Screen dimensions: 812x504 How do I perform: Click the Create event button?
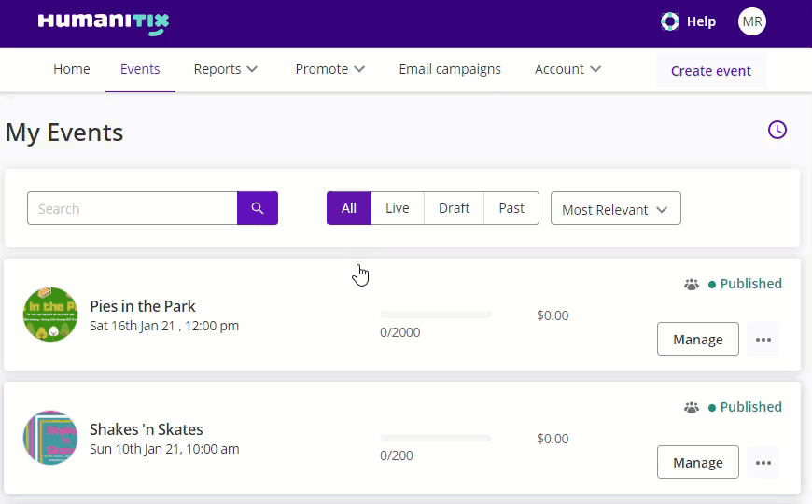coord(710,71)
